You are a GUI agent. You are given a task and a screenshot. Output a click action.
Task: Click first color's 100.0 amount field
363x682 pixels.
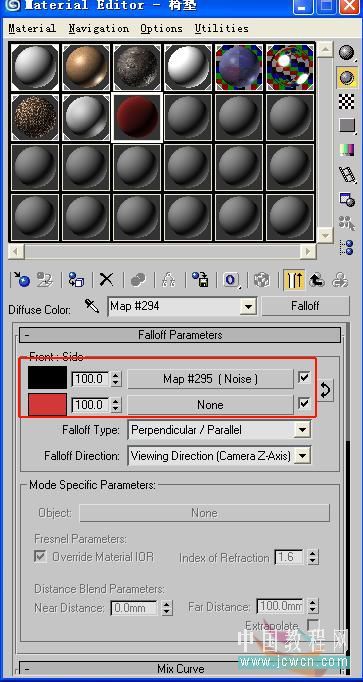[91, 379]
